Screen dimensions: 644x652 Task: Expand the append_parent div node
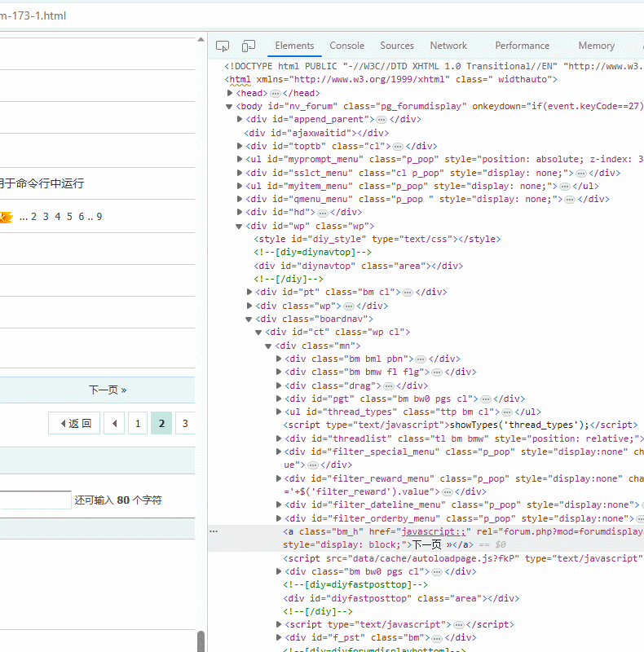coord(239,119)
